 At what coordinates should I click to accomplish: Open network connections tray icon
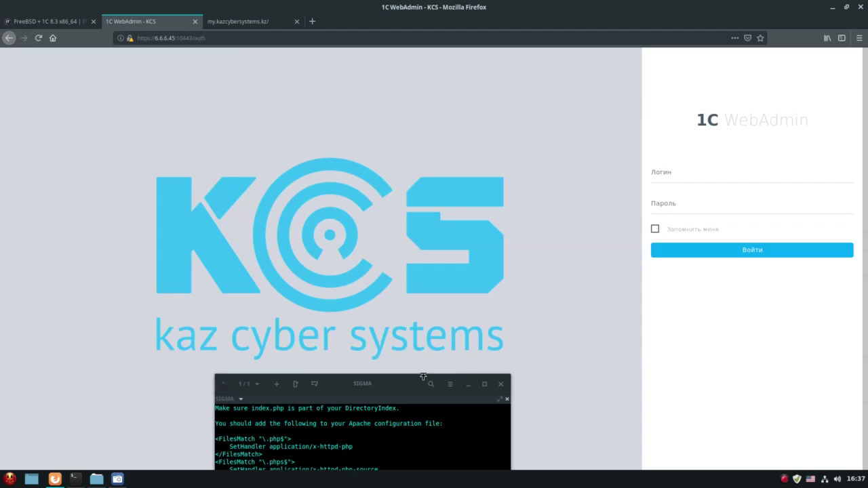tap(825, 479)
